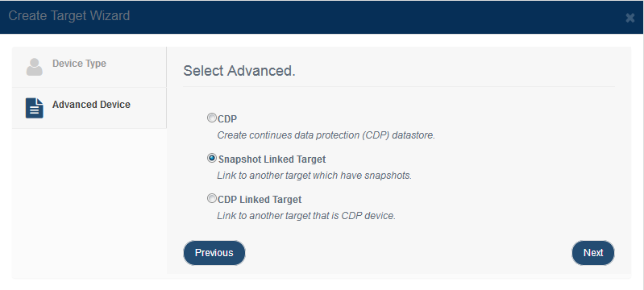Select the CDP radio button
Screen dimensions: 644x290
tap(211, 118)
